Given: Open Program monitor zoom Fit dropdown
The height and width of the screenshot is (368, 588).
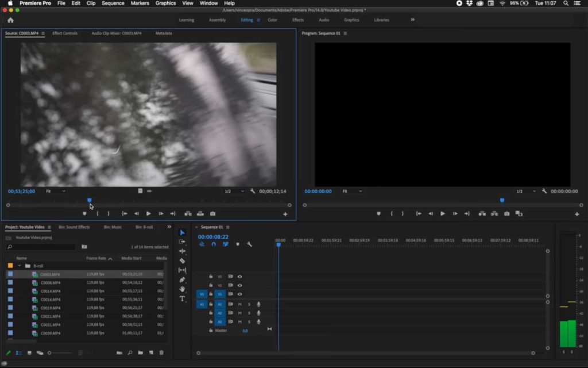Looking at the screenshot, I should 352,191.
